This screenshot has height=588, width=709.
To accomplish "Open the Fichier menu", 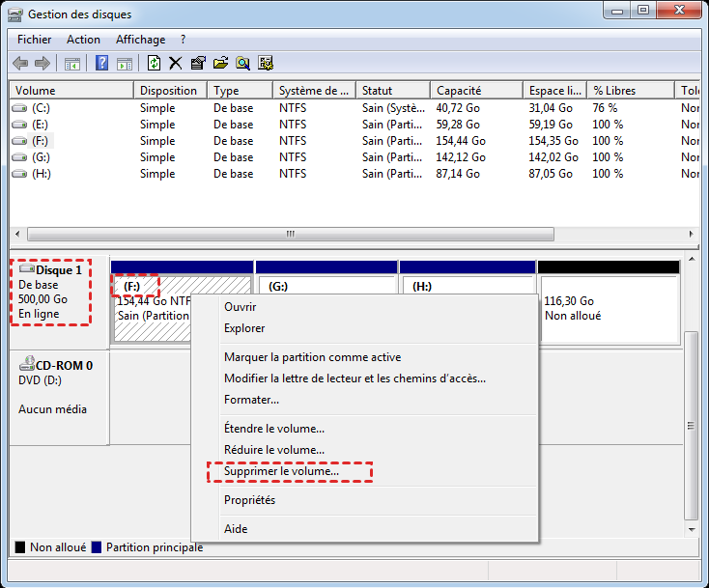I will (35, 40).
